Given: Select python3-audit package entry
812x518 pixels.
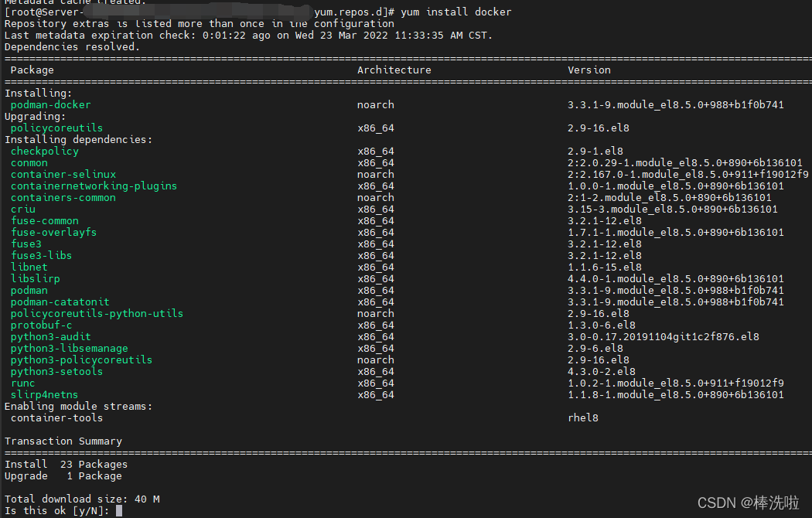Looking at the screenshot, I should point(51,336).
